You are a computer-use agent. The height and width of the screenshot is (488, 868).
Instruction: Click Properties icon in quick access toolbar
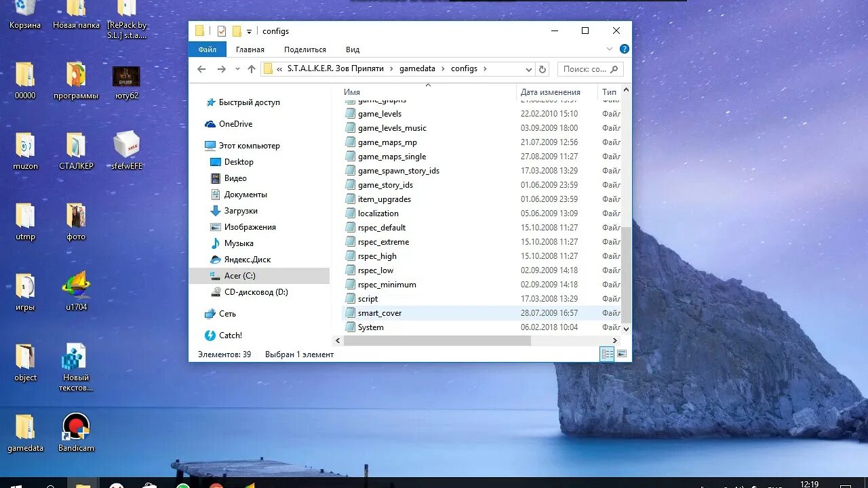(222, 31)
